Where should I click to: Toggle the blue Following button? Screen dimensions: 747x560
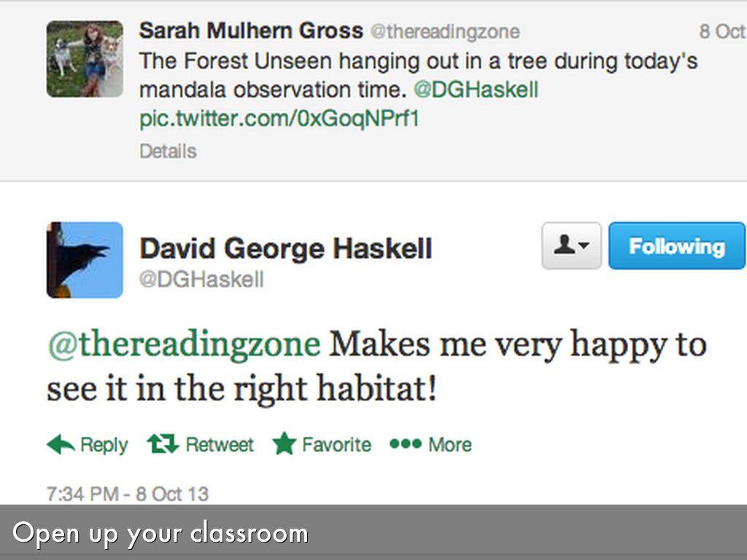pyautogui.click(x=676, y=246)
